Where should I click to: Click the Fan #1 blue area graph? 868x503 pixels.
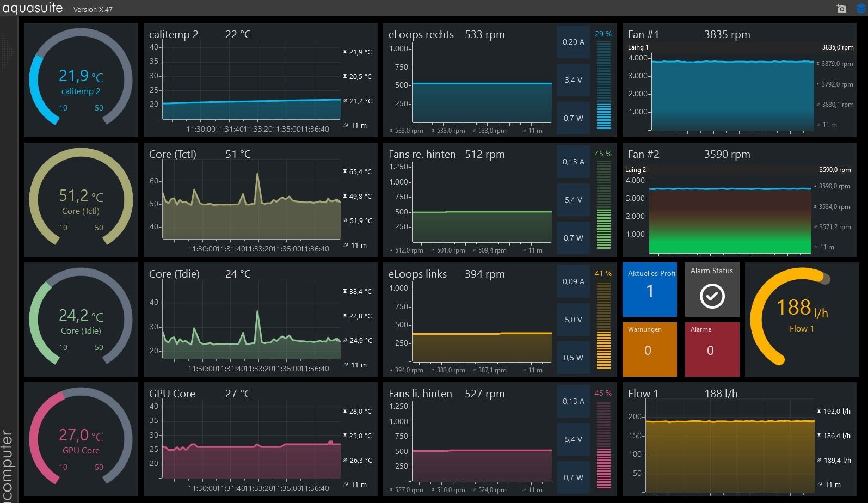732,95
